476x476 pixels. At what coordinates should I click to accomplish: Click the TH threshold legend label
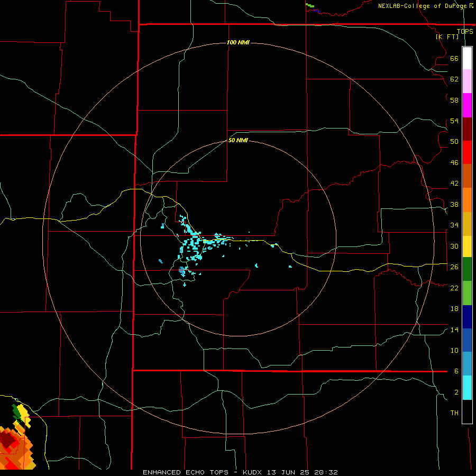(x=454, y=413)
